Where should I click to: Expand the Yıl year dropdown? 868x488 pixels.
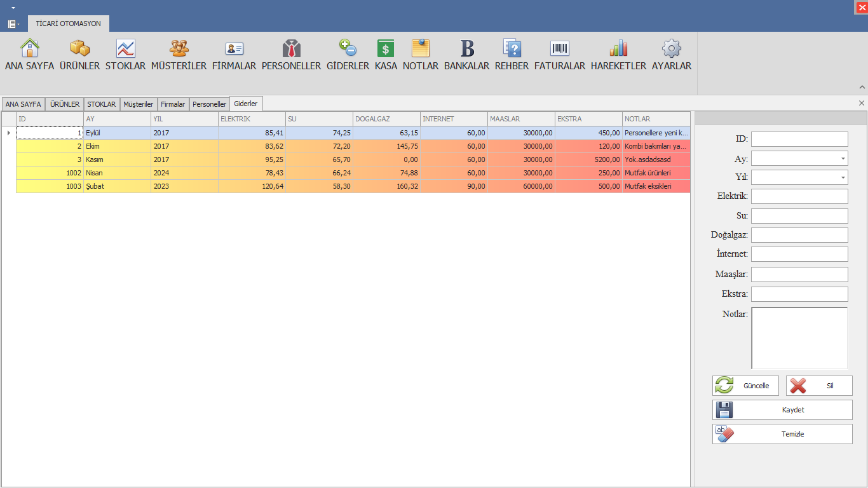(x=843, y=177)
